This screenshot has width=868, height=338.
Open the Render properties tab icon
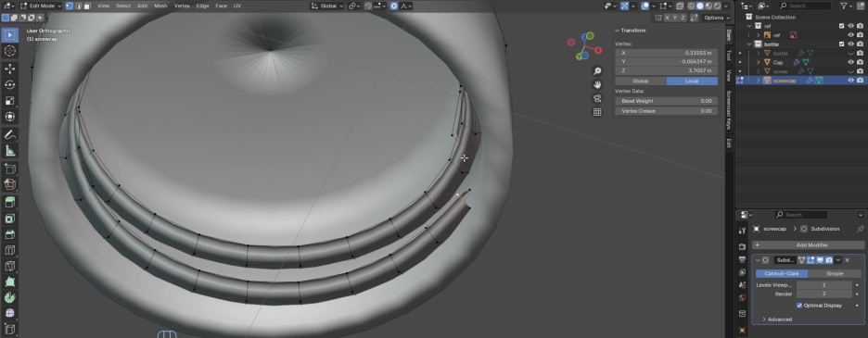pyautogui.click(x=742, y=246)
